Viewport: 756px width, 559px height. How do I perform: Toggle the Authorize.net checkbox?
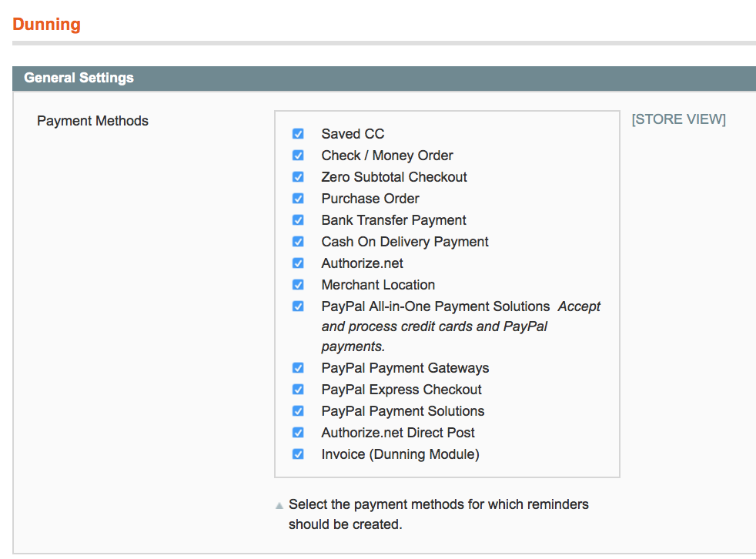tap(298, 263)
